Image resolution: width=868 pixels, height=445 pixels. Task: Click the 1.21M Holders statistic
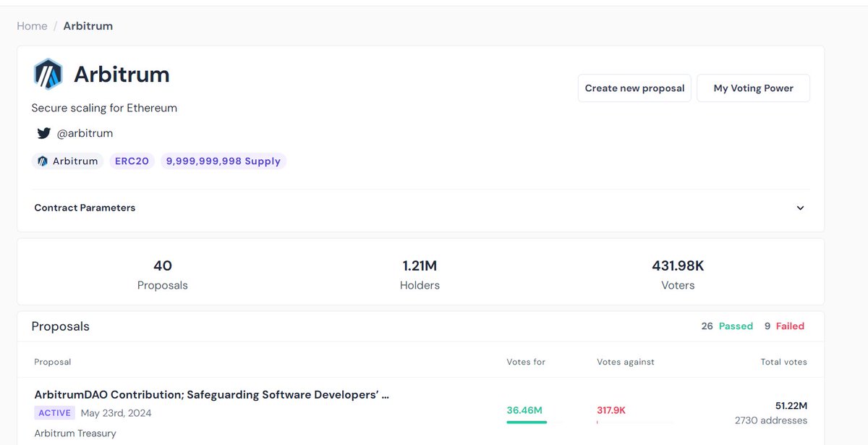click(x=420, y=275)
